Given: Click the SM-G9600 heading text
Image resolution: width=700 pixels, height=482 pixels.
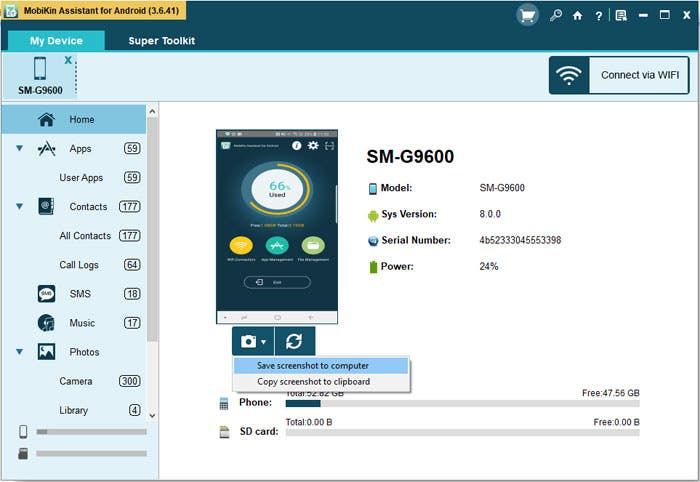Looking at the screenshot, I should [x=410, y=157].
